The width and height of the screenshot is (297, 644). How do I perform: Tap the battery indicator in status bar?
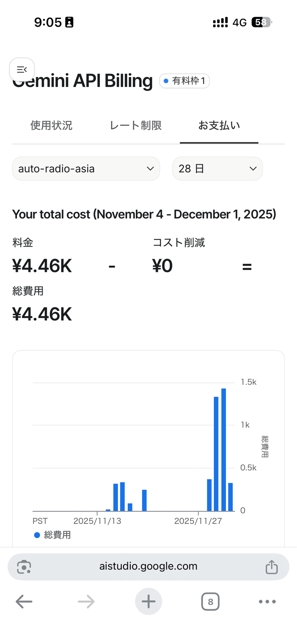262,22
